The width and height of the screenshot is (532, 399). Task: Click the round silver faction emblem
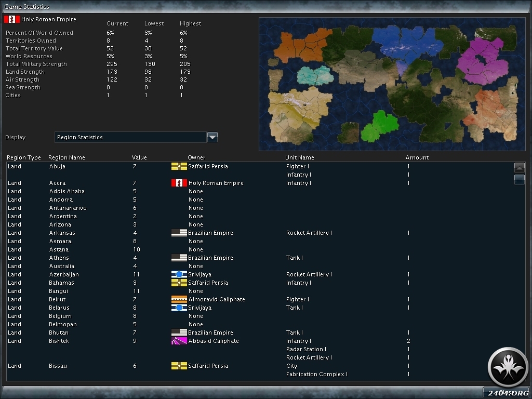coord(508,367)
